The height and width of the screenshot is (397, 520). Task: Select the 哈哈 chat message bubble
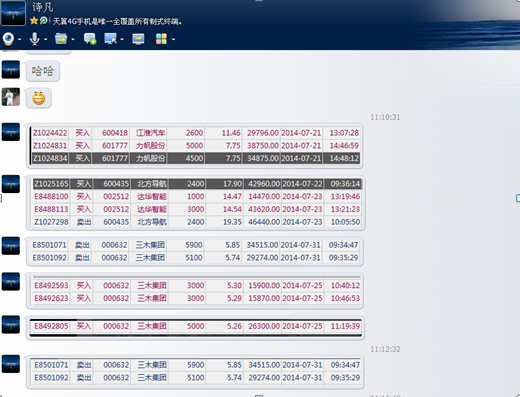click(43, 71)
